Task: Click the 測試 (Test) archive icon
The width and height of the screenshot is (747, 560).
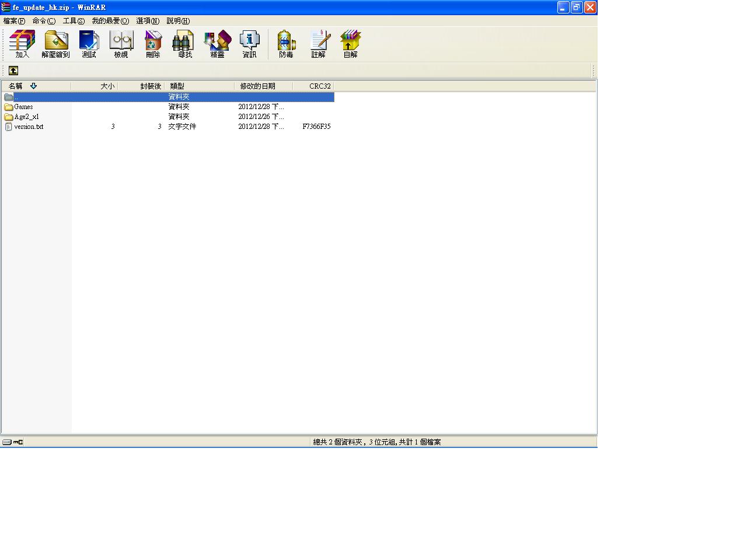Action: [89, 44]
